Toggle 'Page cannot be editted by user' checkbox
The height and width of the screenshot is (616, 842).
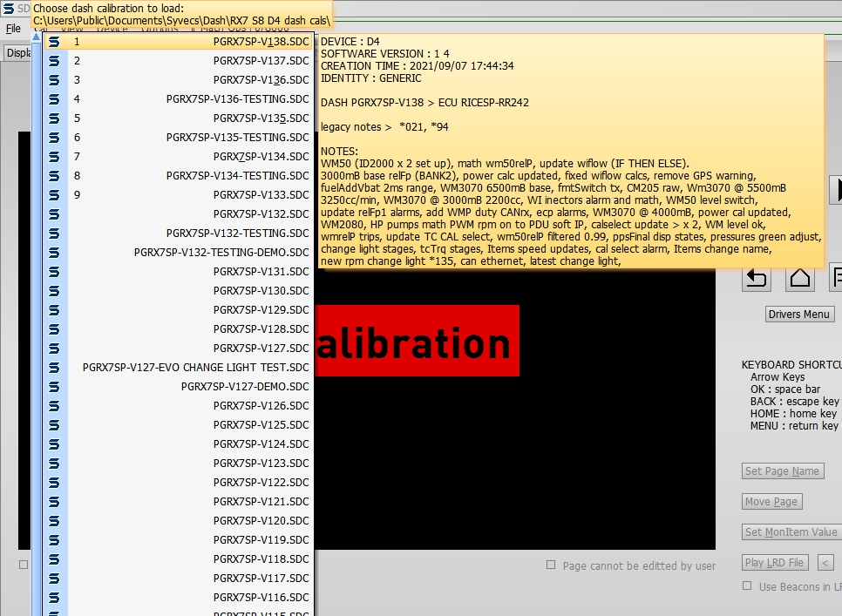click(550, 565)
